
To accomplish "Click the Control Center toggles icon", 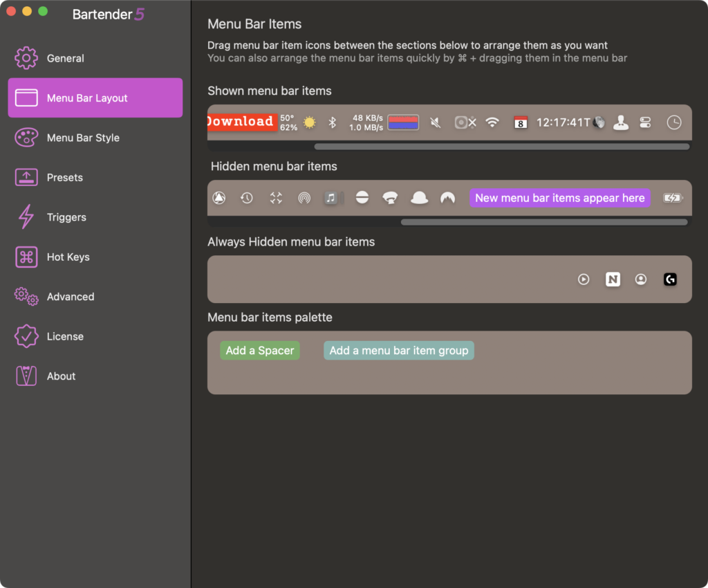I will point(645,122).
